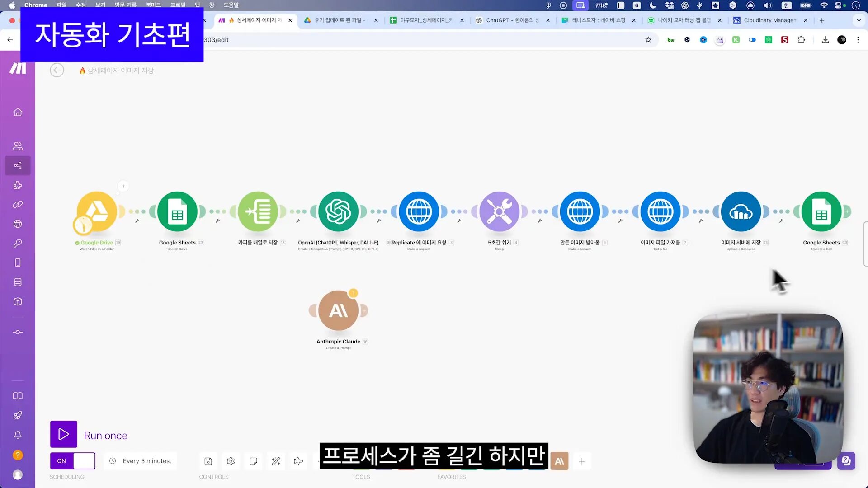
Task: Click the Anthropic Claude favorite icon
Action: click(559, 461)
